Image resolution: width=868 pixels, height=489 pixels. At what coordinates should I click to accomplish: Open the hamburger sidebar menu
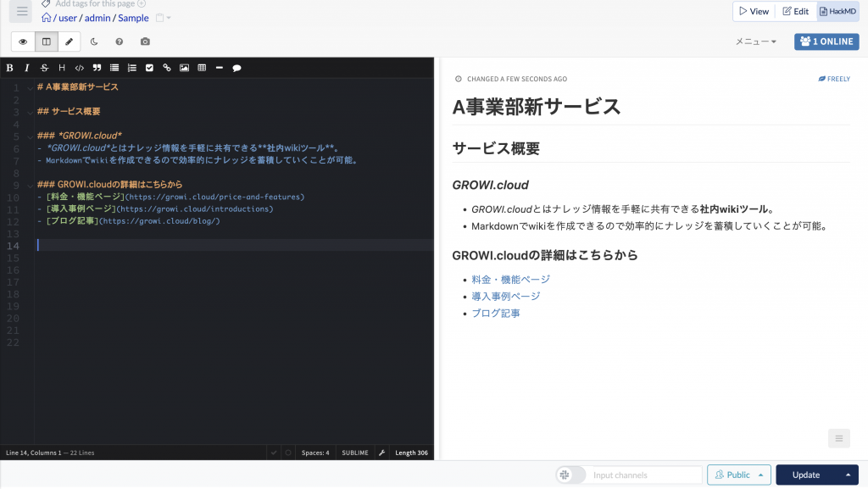pos(21,11)
